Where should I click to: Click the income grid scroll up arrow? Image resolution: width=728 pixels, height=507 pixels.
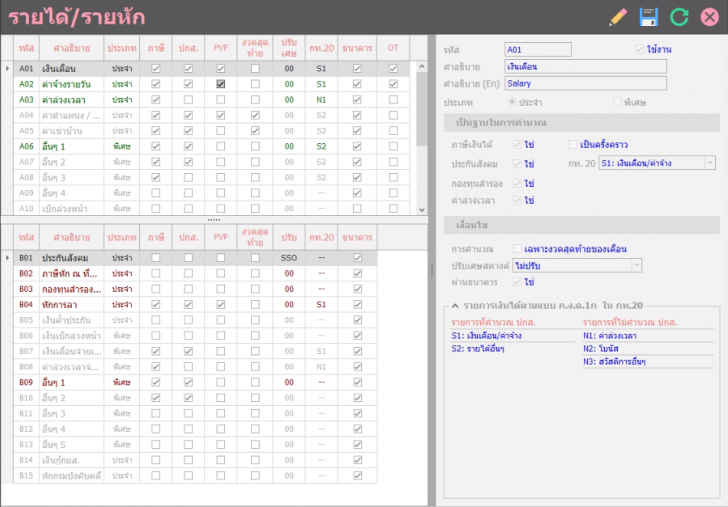(422, 66)
